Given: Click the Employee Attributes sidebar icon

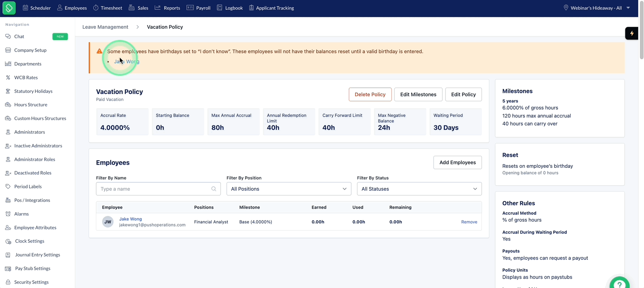Looking at the screenshot, I should coord(8,227).
